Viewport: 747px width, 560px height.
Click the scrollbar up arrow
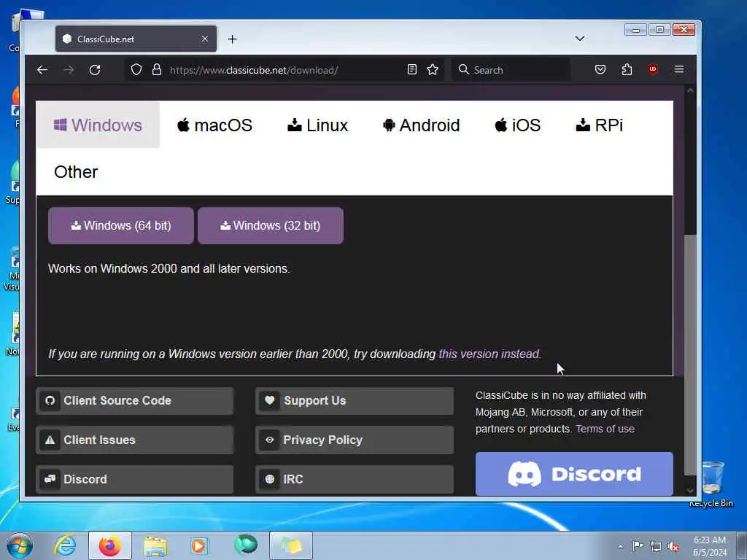click(x=690, y=90)
